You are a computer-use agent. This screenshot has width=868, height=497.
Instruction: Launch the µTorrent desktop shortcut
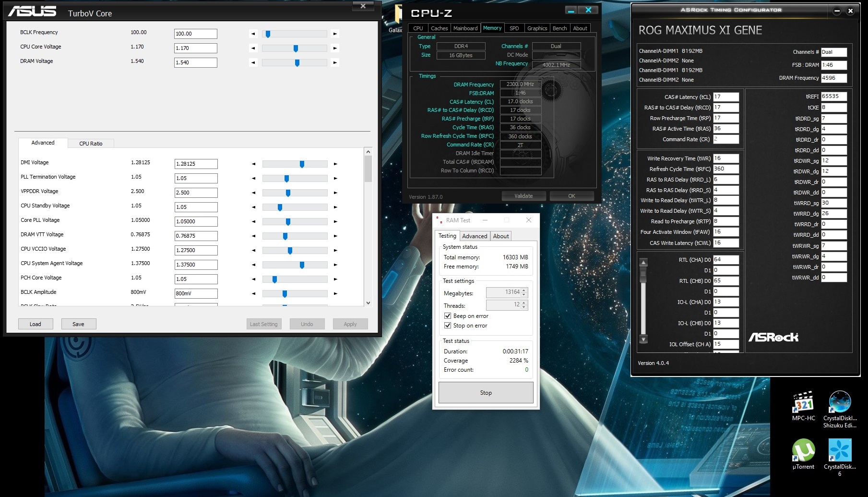point(803,454)
